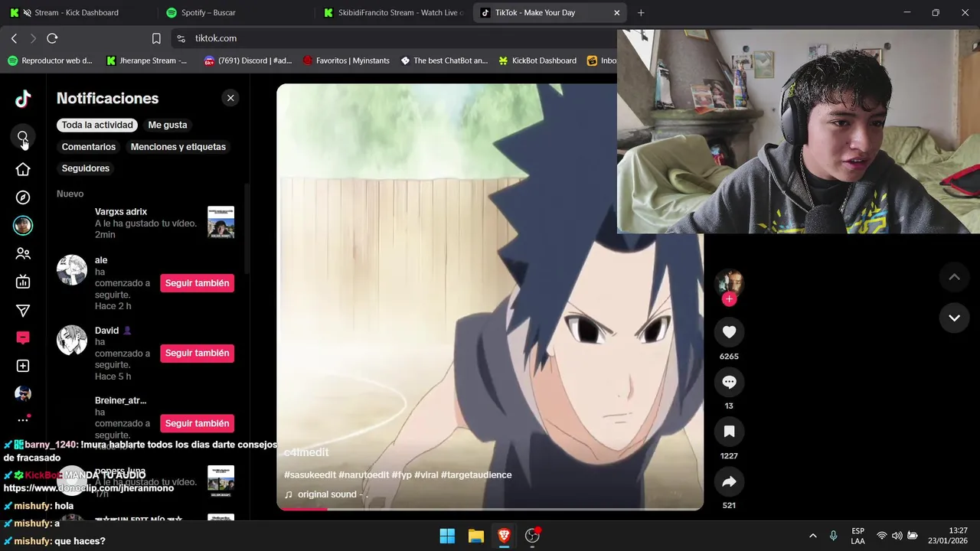
Task: Open the More three-dots sidebar icon
Action: point(23,419)
